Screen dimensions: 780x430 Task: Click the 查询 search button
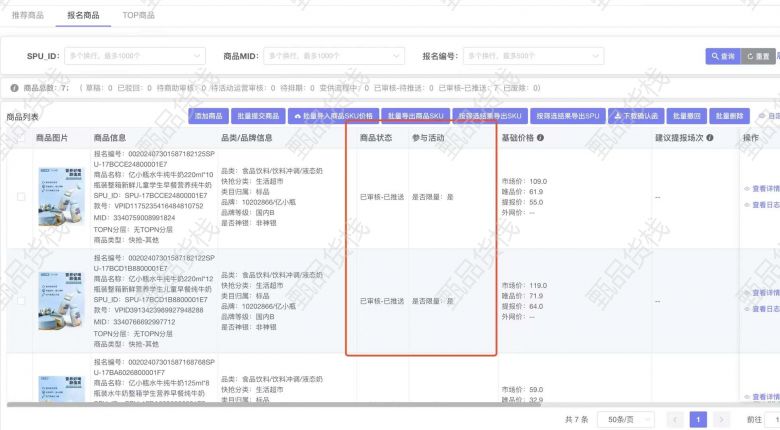point(722,56)
